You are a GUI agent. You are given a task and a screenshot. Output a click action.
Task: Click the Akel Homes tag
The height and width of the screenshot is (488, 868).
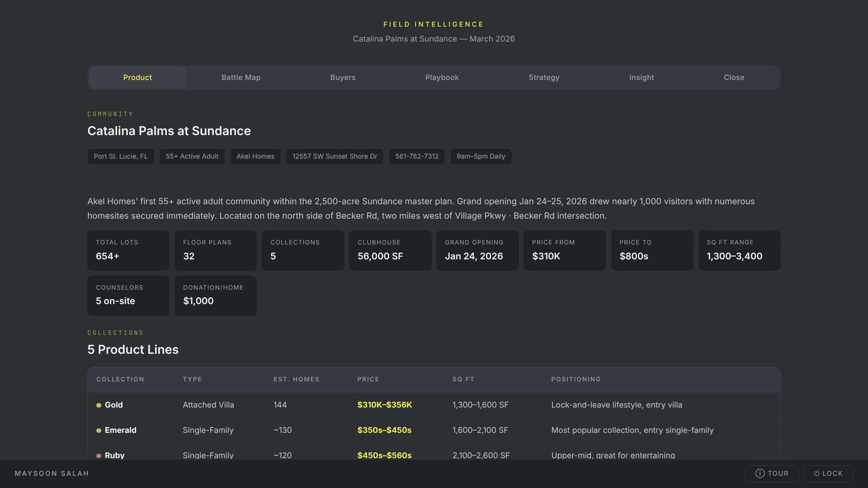pos(255,156)
